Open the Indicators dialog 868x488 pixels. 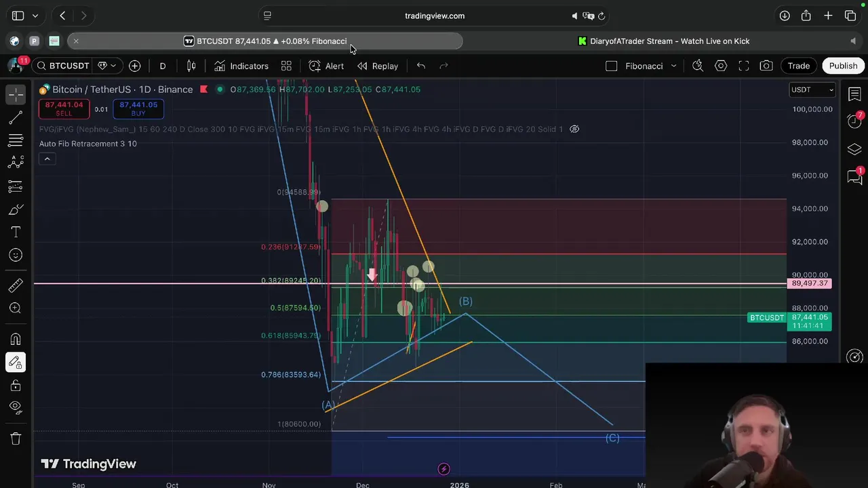[x=241, y=66]
